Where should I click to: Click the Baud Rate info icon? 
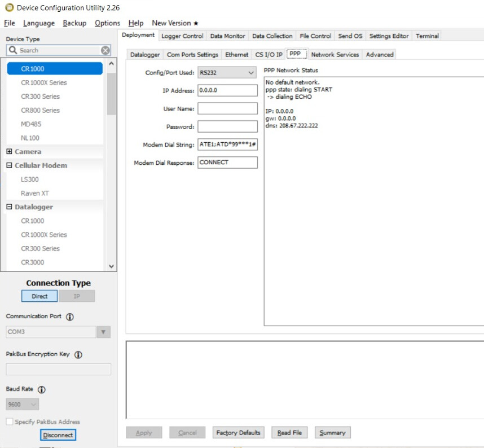pyautogui.click(x=42, y=390)
